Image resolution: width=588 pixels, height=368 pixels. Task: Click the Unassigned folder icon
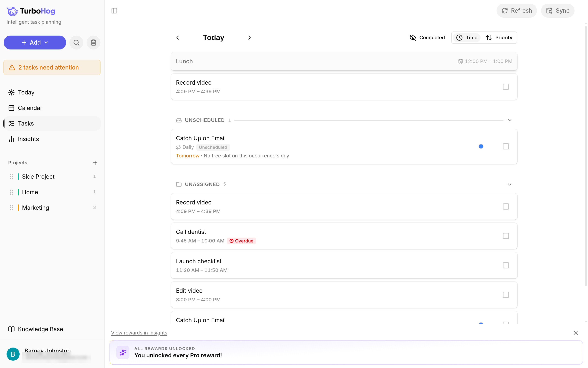pyautogui.click(x=179, y=184)
